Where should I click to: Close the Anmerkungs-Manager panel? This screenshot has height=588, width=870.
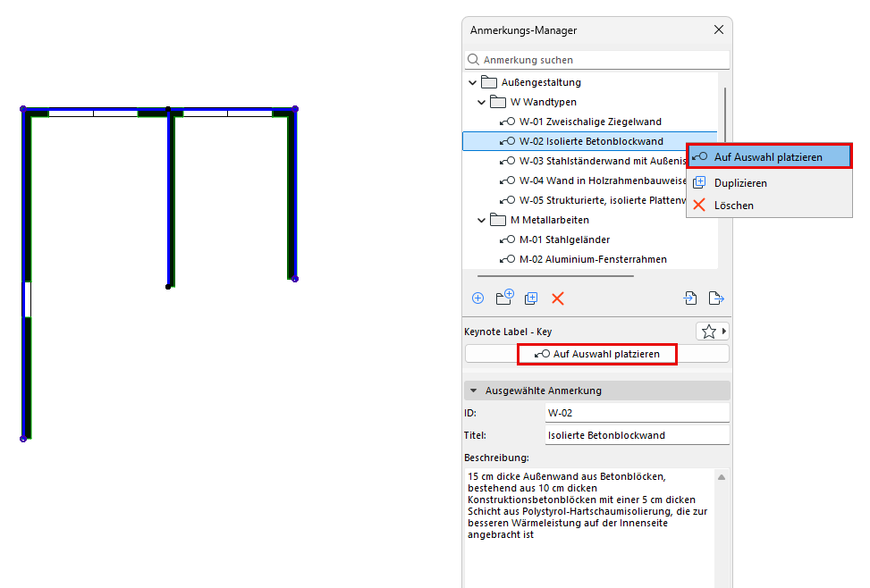719,29
